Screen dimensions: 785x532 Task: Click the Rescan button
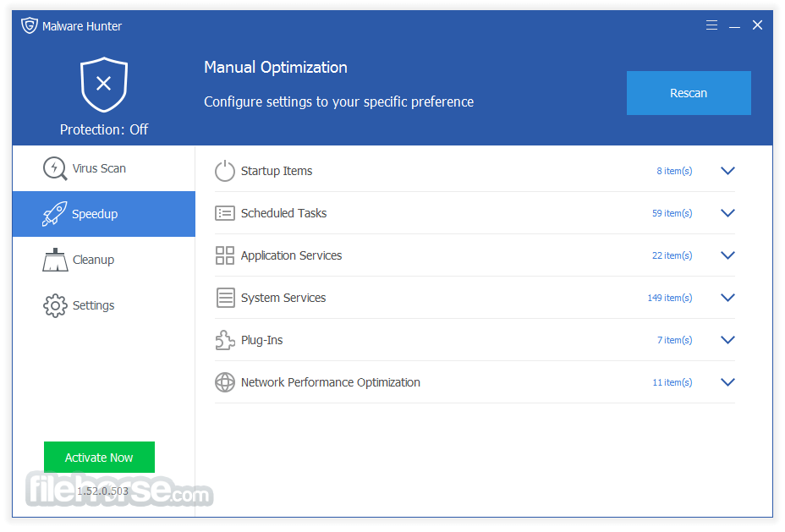pos(689,93)
